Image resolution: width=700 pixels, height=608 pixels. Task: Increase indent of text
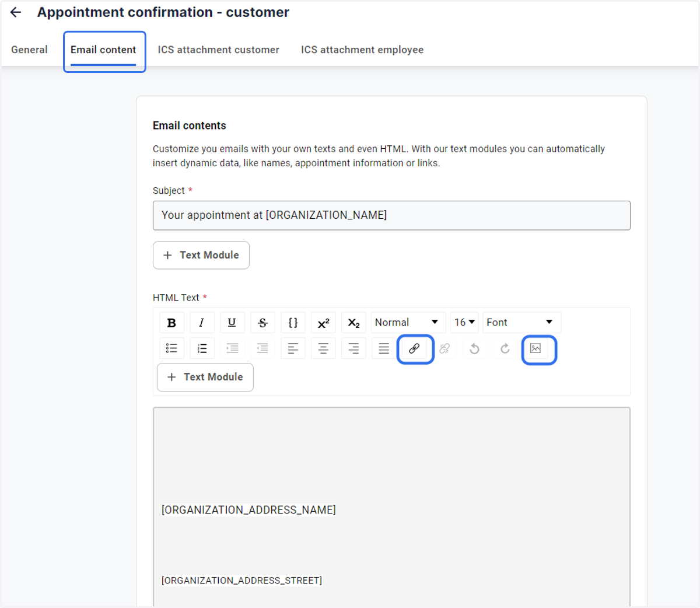[232, 348]
